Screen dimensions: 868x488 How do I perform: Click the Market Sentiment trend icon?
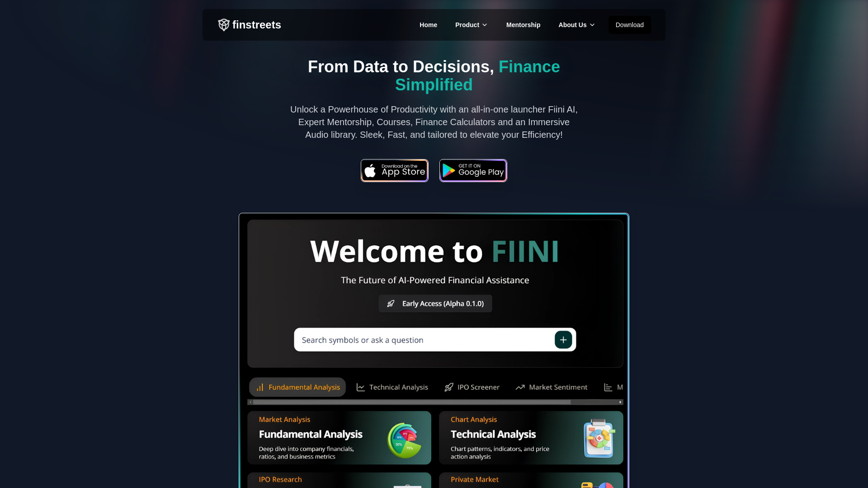[519, 387]
